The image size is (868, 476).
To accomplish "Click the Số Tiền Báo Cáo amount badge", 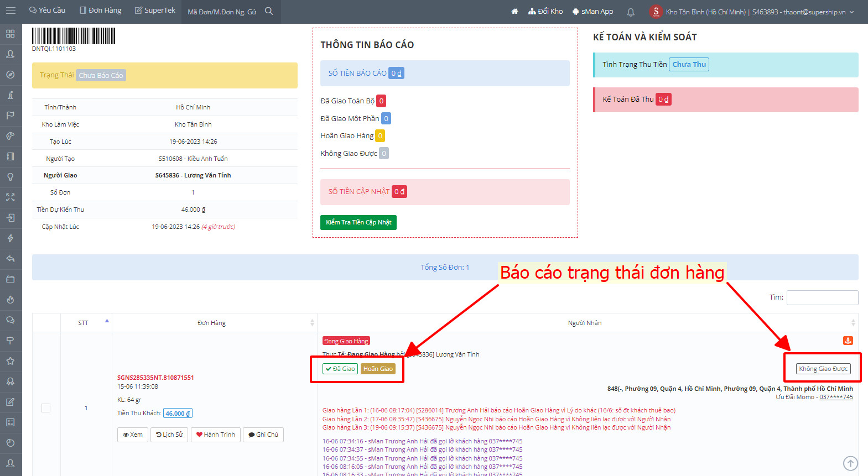I will point(396,73).
